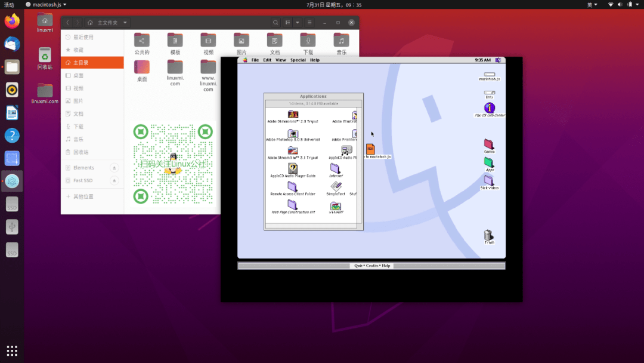The height and width of the screenshot is (363, 644).
Task: Select 回收站 in the Files sidebar
Action: (92, 152)
